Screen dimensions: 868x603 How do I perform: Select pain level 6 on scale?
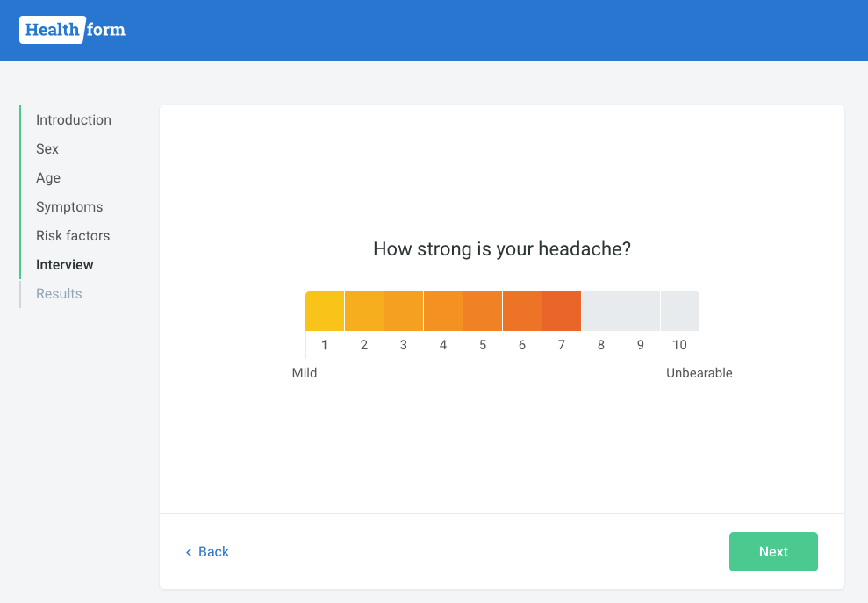point(522,312)
